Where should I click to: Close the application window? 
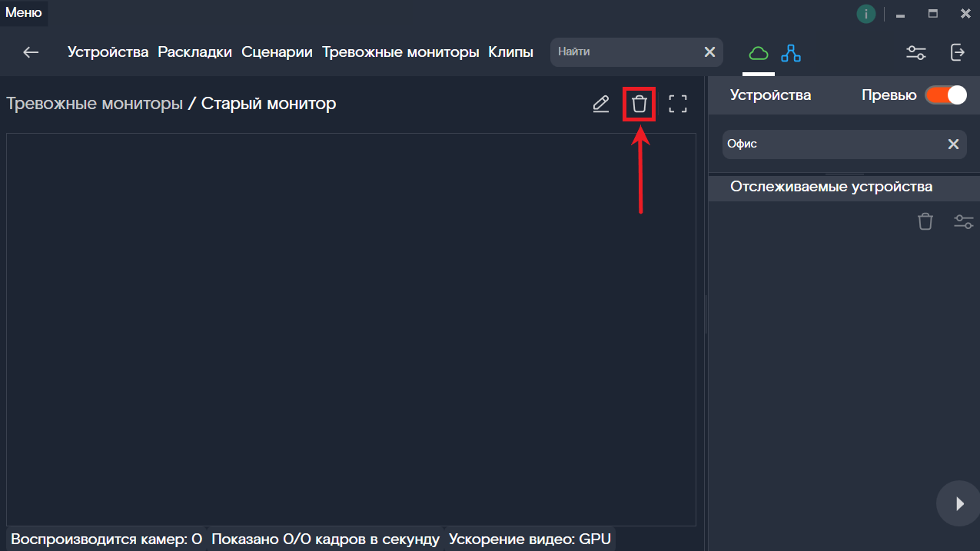pos(965,14)
